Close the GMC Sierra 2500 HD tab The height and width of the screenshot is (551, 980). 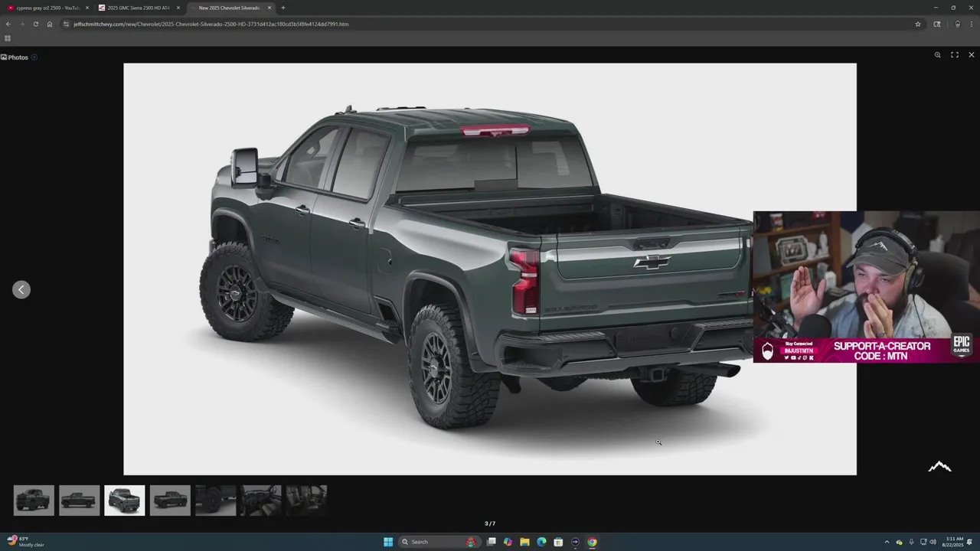coord(178,8)
